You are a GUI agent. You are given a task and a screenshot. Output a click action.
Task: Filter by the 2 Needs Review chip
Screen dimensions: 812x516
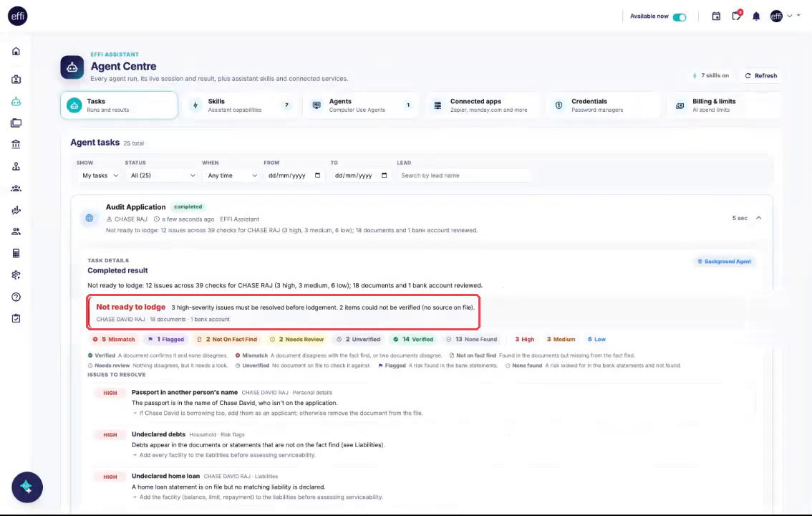(x=296, y=339)
